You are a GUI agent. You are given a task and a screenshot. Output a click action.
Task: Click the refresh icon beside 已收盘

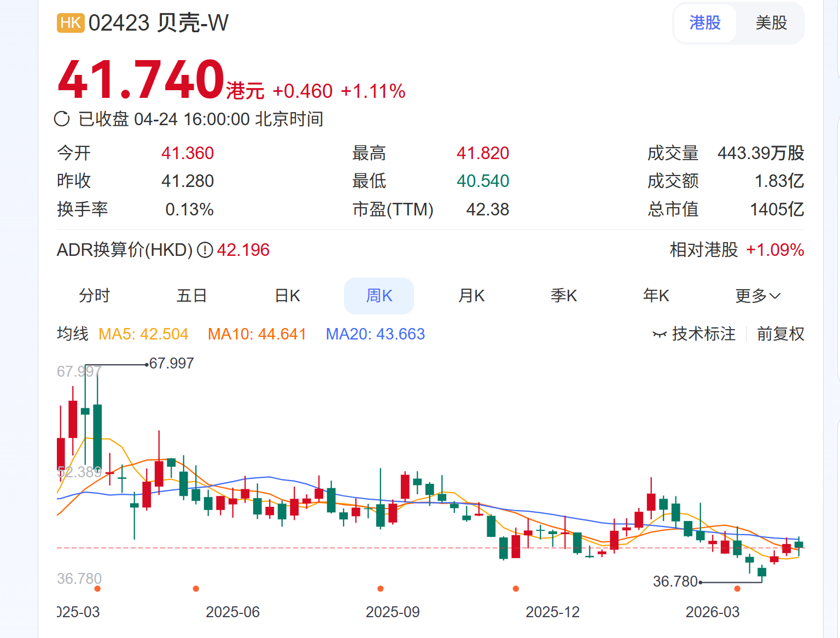tap(62, 119)
